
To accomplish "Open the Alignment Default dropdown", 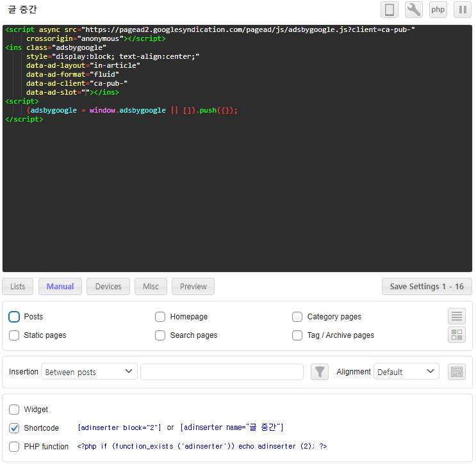I will [406, 371].
